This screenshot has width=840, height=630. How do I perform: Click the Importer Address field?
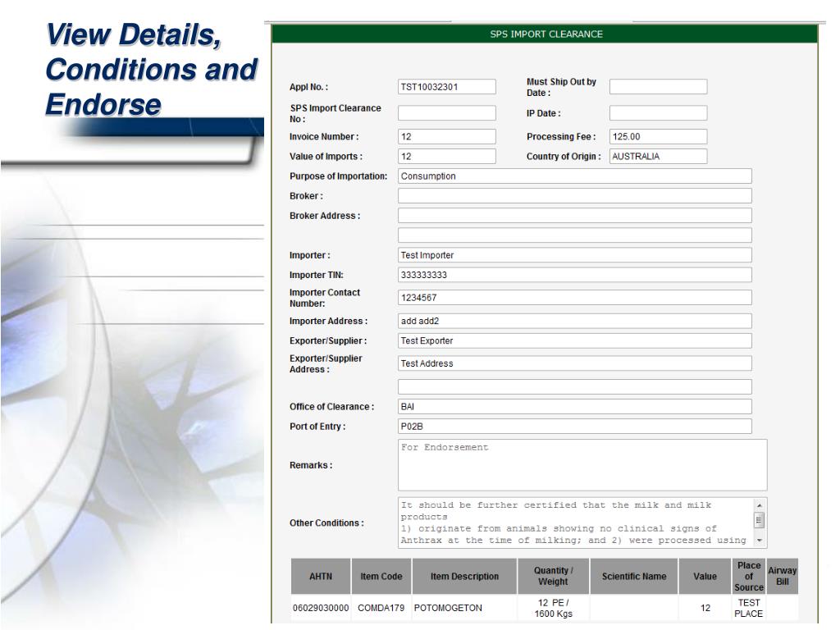575,321
